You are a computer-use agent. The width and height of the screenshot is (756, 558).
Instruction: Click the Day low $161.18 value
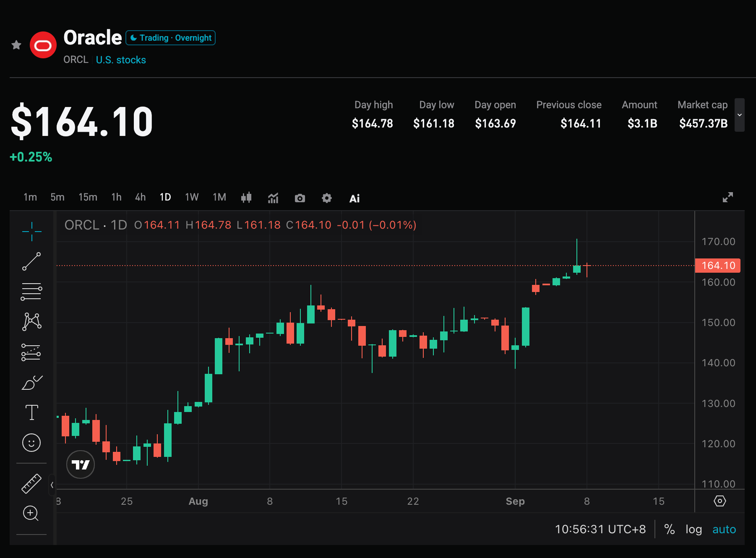pos(434,123)
